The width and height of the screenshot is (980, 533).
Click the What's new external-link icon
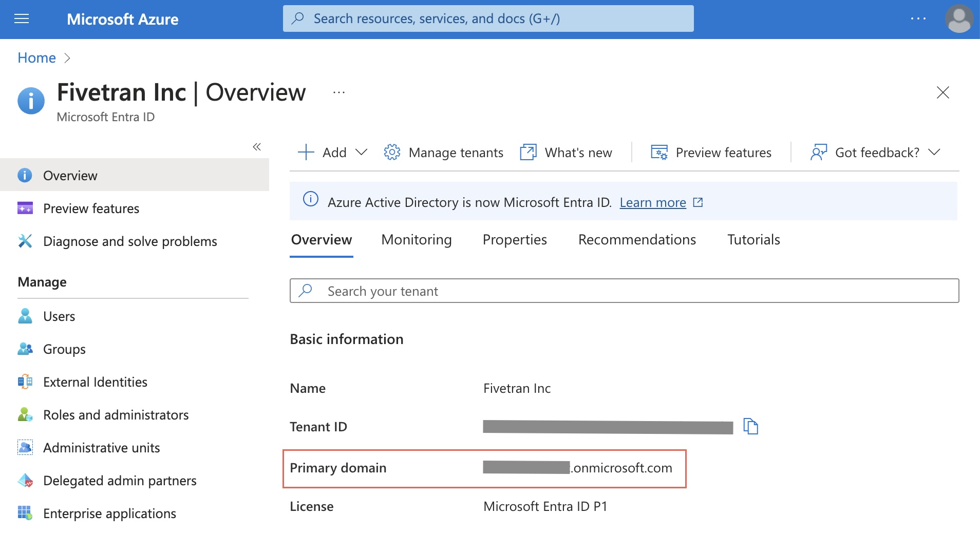point(528,152)
